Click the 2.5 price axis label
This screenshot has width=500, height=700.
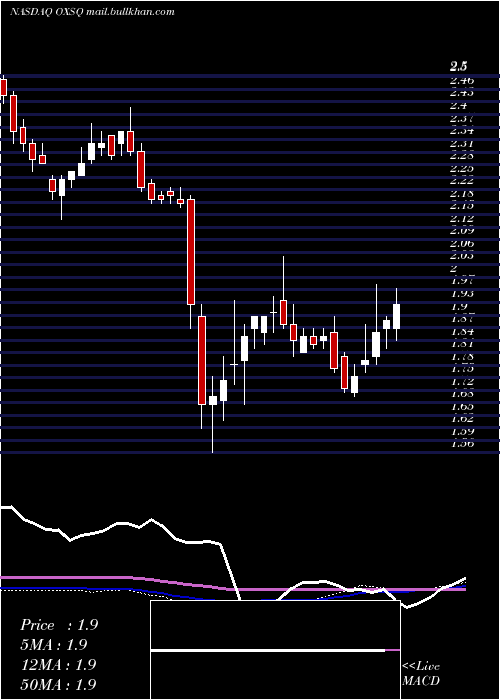[458, 67]
